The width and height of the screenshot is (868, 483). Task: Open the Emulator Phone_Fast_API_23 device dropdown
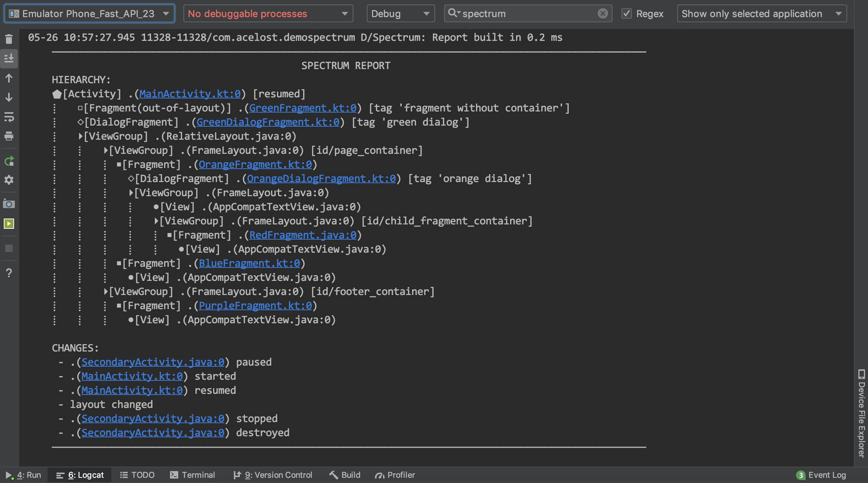pos(89,14)
